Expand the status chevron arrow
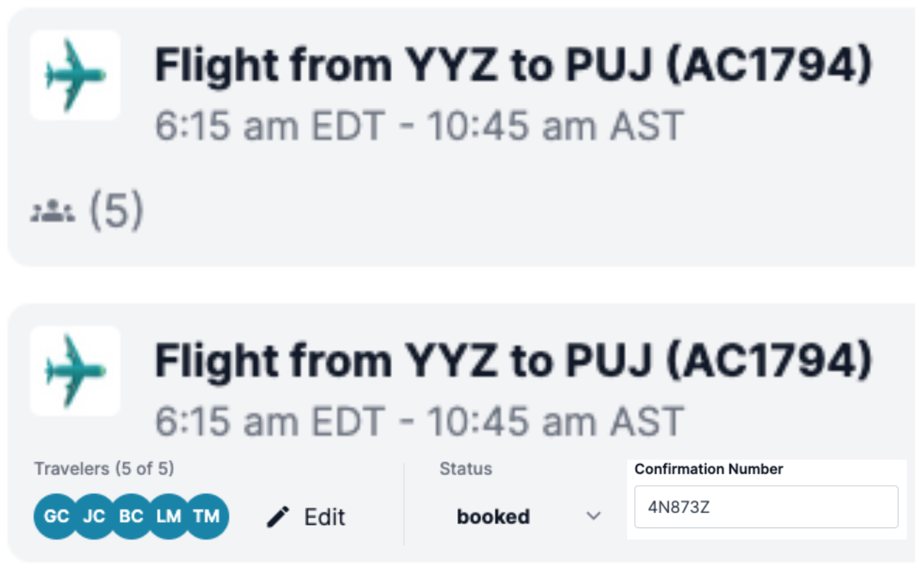Image resolution: width=924 pixels, height=571 pixels. (594, 516)
